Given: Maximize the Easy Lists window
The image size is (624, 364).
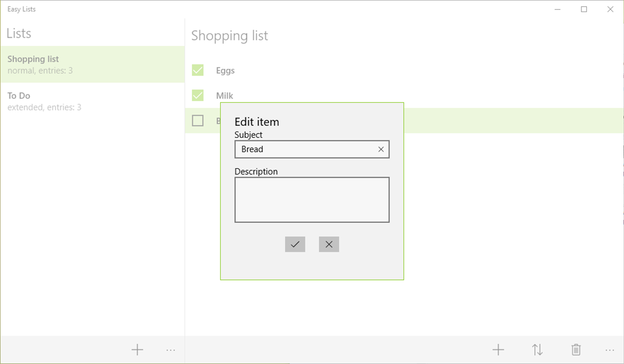Looking at the screenshot, I should click(584, 9).
